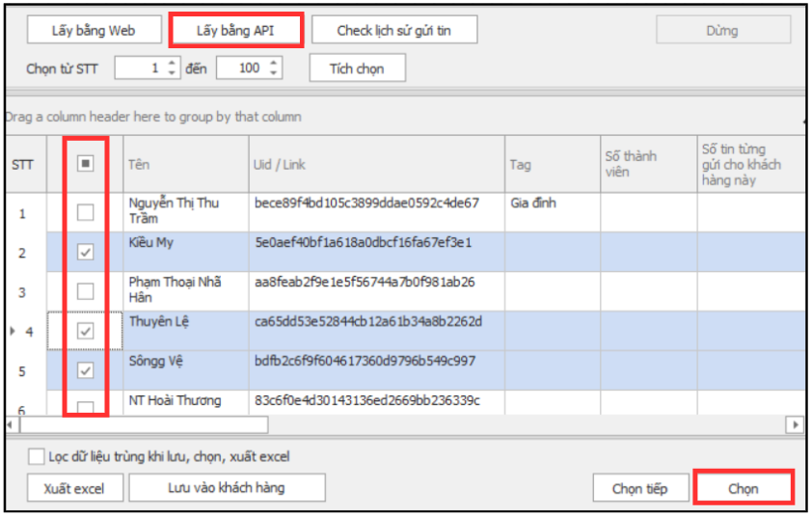Screen dimensions: 812x516
Task: Export list with "Xuất excel"
Action: [73, 488]
